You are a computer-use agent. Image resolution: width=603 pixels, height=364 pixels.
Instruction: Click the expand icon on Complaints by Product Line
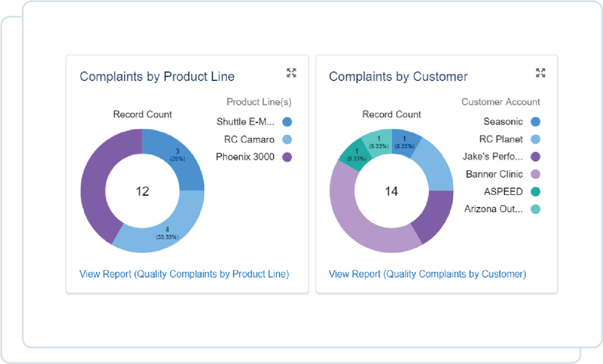(x=291, y=72)
